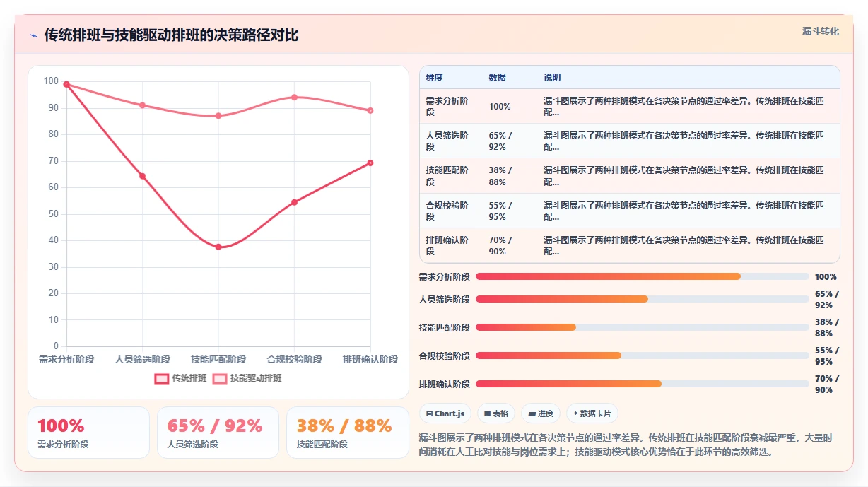Image resolution: width=868 pixels, height=487 pixels.
Task: Click the page title 传统排班与技能驱动排班的决策路径对比
Action: pos(171,35)
